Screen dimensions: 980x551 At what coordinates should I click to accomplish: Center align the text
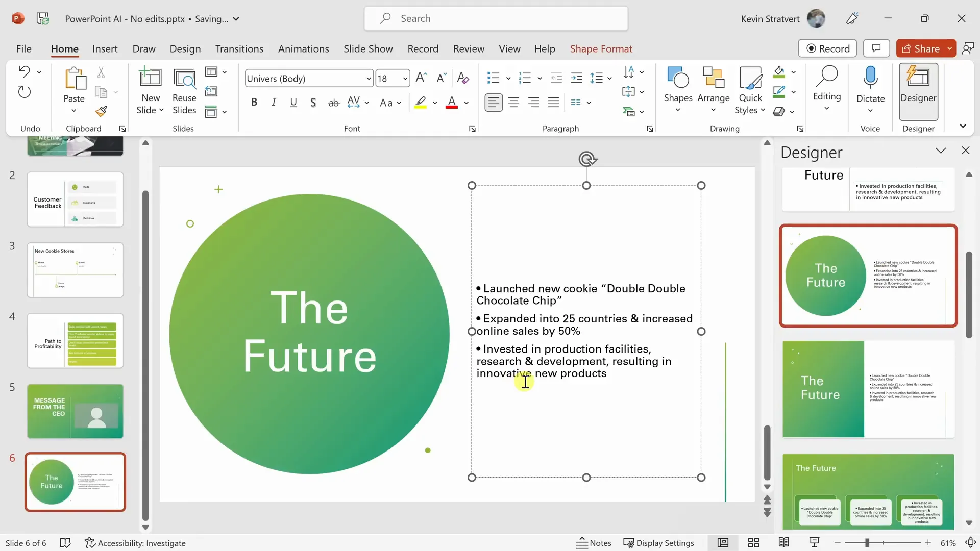(x=513, y=103)
